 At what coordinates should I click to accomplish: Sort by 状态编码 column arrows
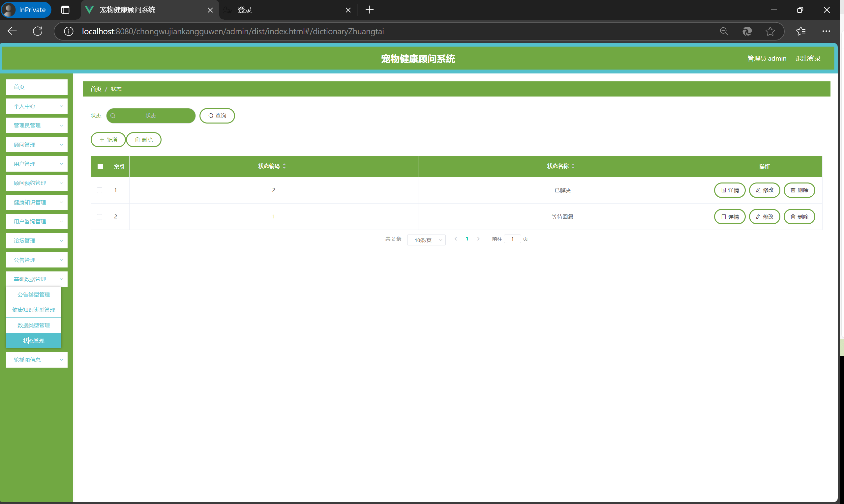click(284, 166)
